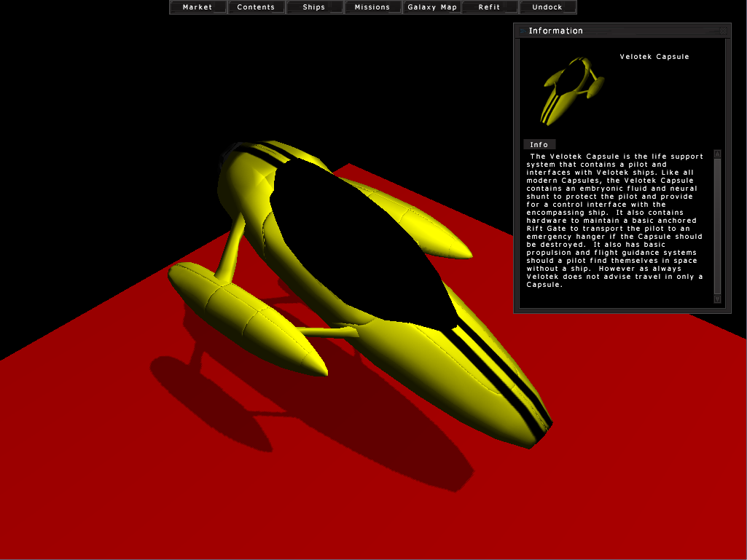The width and height of the screenshot is (747, 560).
Task: Click the capsule description text
Action: (x=616, y=220)
